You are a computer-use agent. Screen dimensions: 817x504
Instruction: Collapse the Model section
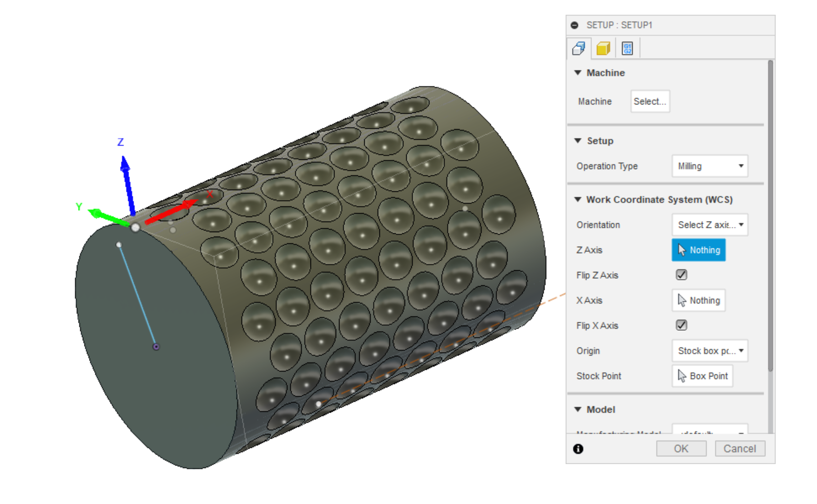click(578, 409)
